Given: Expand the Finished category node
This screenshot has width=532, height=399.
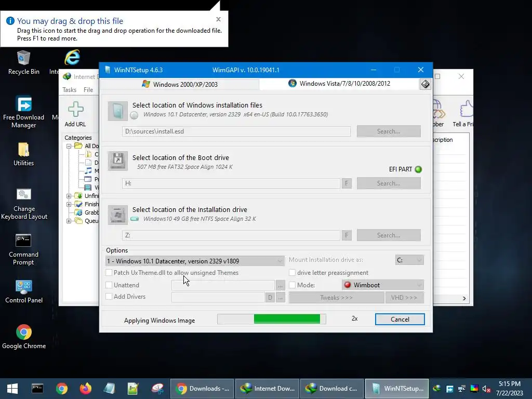Looking at the screenshot, I should point(69,204).
